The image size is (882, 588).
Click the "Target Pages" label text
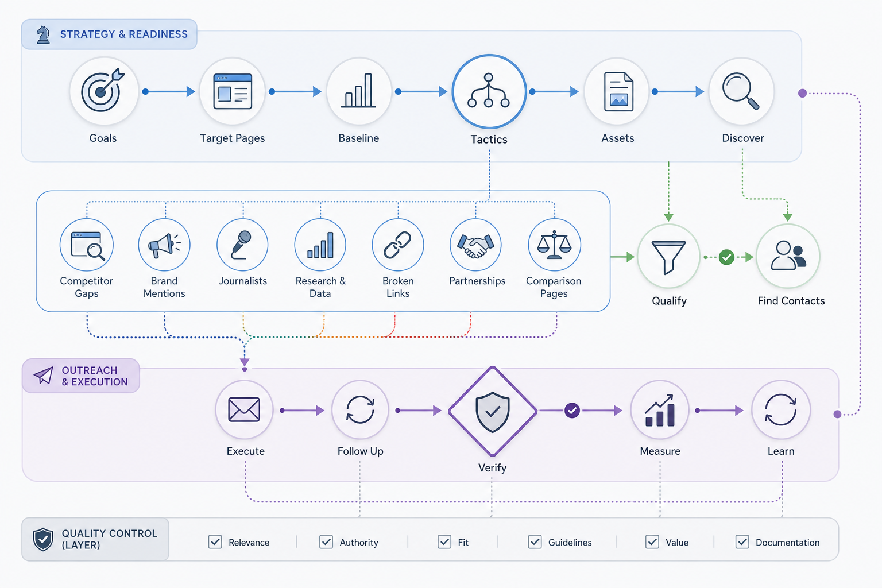pos(233,138)
